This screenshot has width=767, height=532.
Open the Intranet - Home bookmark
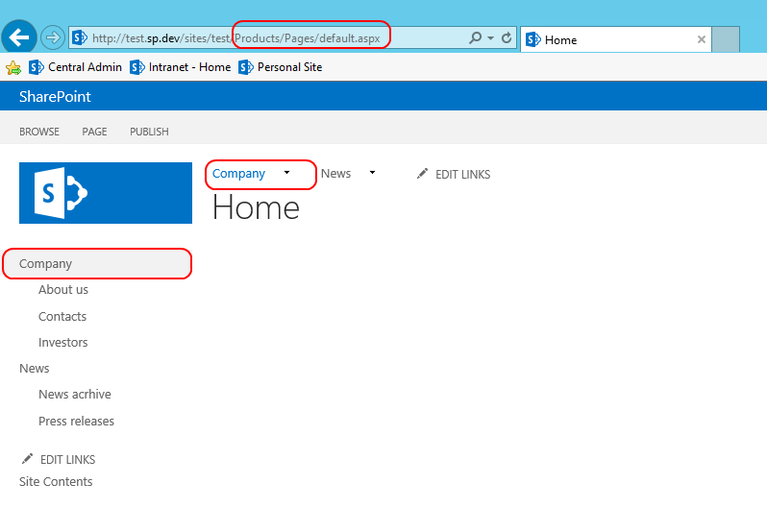click(x=181, y=67)
